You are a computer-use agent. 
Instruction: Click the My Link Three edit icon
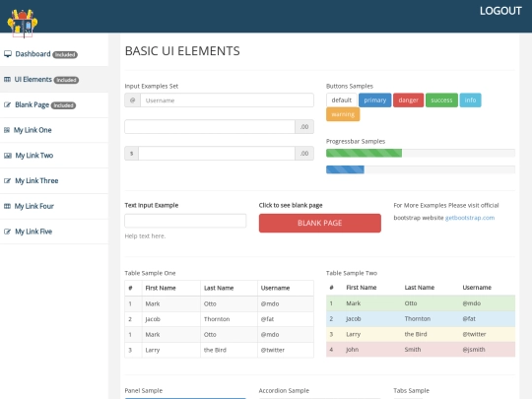(x=8, y=181)
